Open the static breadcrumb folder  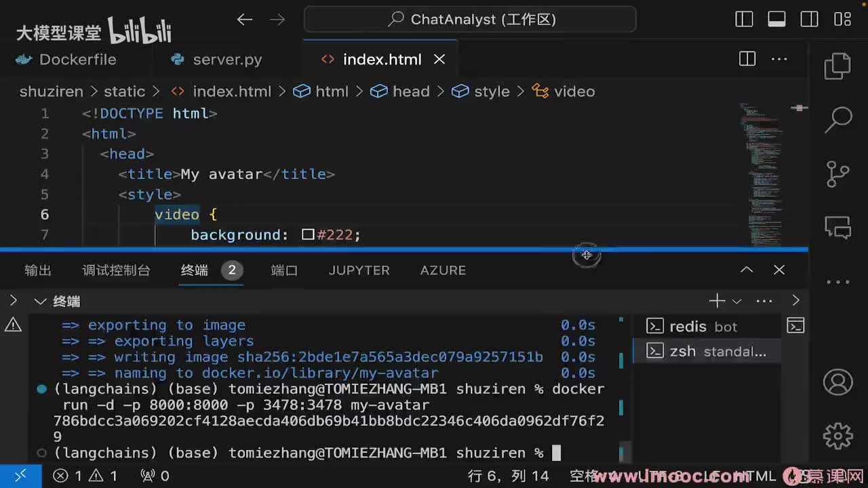[x=124, y=91]
